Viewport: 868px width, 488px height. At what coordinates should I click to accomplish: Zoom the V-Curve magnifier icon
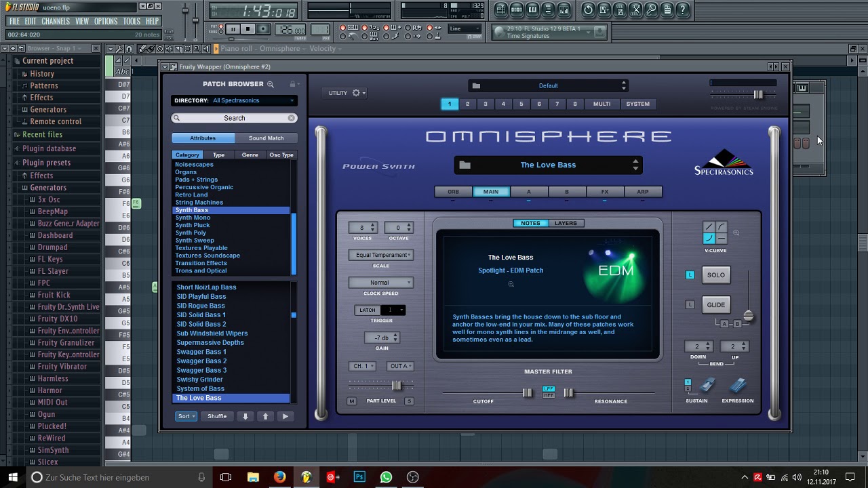pos(736,233)
